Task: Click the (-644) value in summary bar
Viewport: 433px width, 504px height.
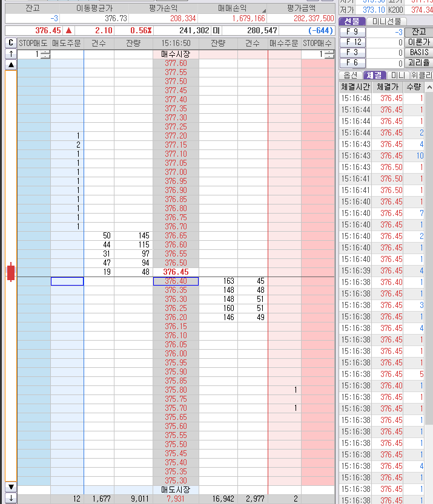Action: pyautogui.click(x=320, y=30)
